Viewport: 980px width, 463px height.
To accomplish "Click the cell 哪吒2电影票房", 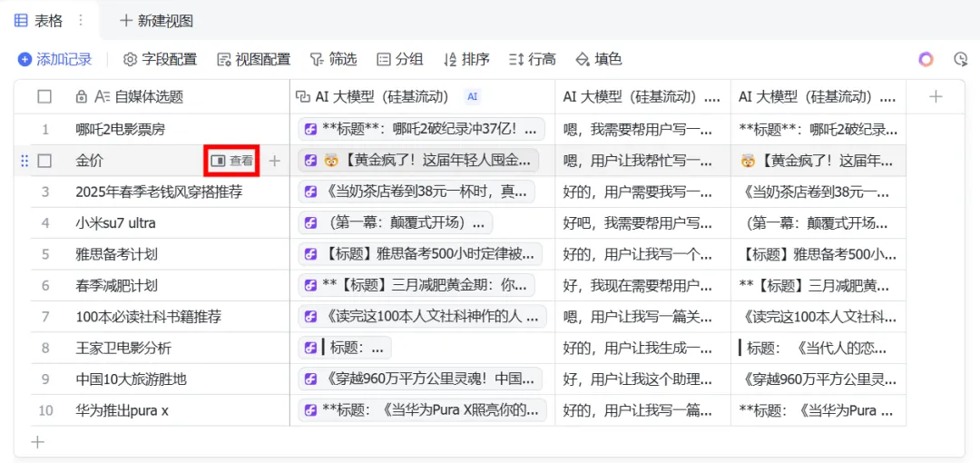I will 121,130.
